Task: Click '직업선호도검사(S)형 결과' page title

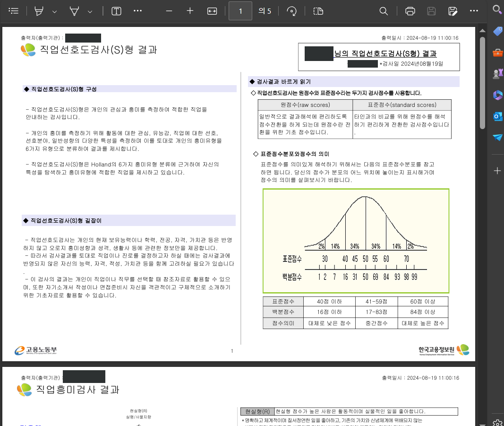Action: 98,50
